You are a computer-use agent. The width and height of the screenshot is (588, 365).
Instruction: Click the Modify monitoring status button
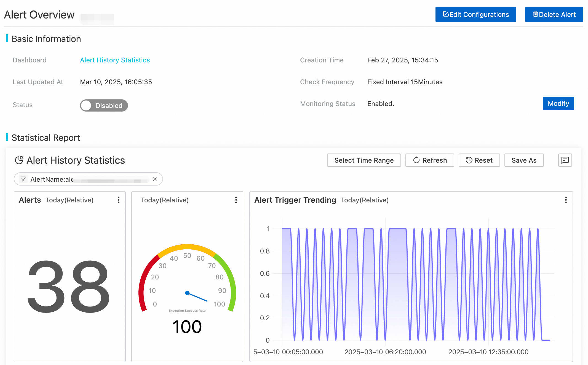(x=558, y=103)
